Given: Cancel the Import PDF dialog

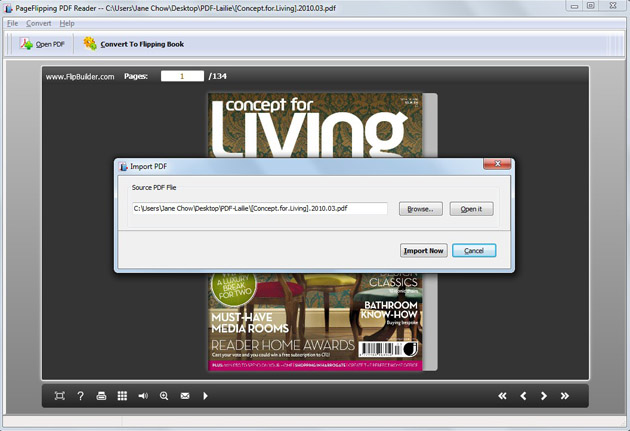Looking at the screenshot, I should pos(474,251).
